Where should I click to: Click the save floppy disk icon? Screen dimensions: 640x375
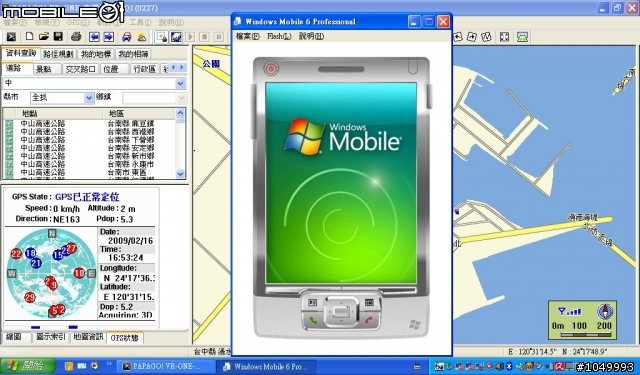58,37
